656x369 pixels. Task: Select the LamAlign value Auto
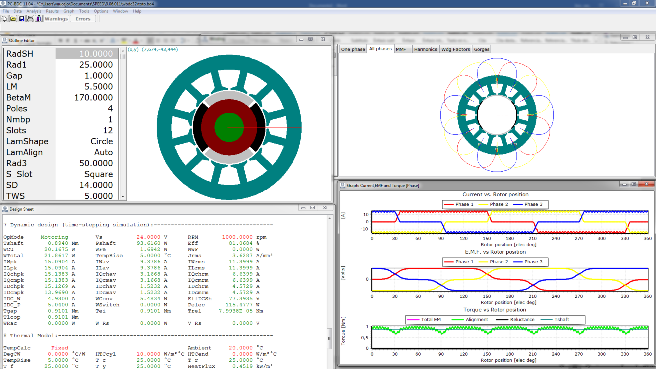pos(103,152)
